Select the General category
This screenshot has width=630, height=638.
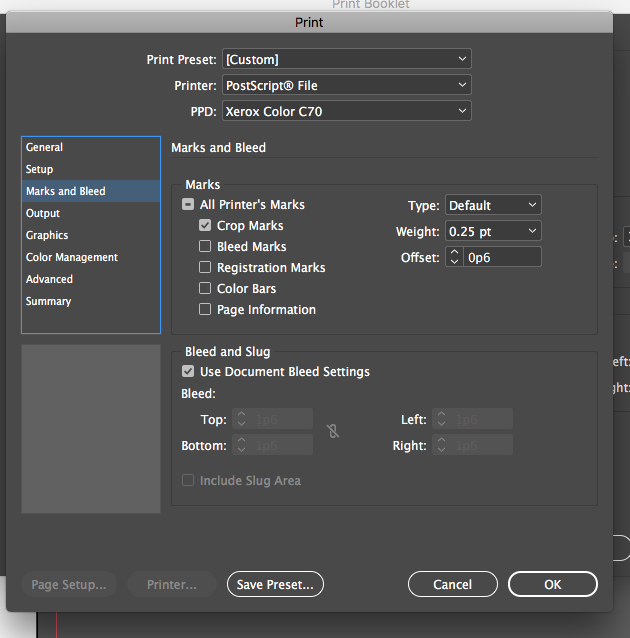pyautogui.click(x=91, y=147)
